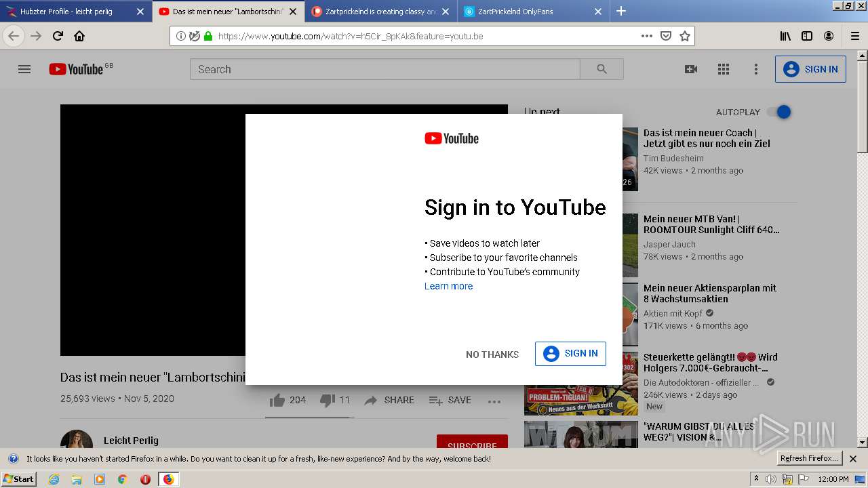The image size is (868, 488).
Task: Show hidden system tray icons arrow
Action: click(757, 479)
